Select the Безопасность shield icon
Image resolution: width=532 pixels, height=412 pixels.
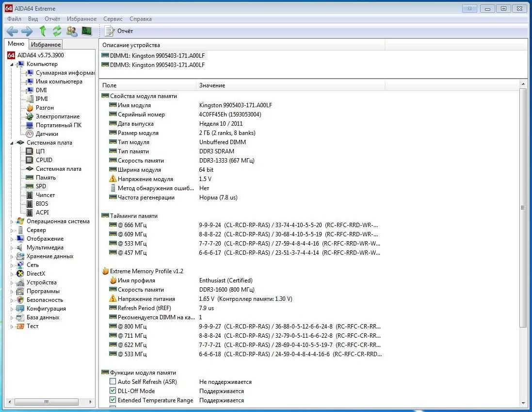click(x=20, y=300)
